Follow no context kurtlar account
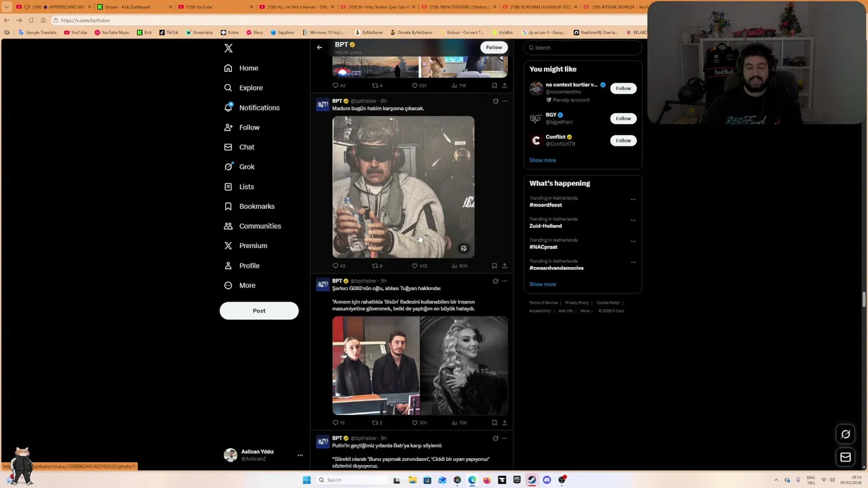The height and width of the screenshot is (488, 868). tap(623, 88)
